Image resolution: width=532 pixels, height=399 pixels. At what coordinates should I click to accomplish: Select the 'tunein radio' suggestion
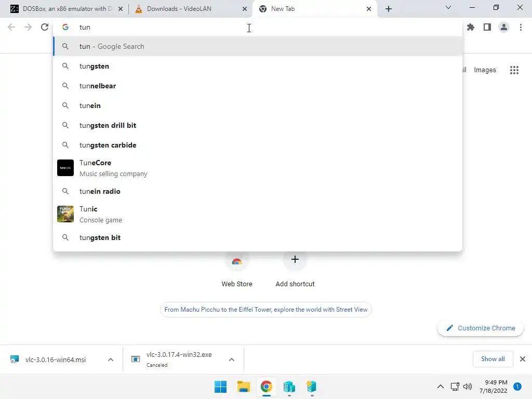pyautogui.click(x=258, y=191)
